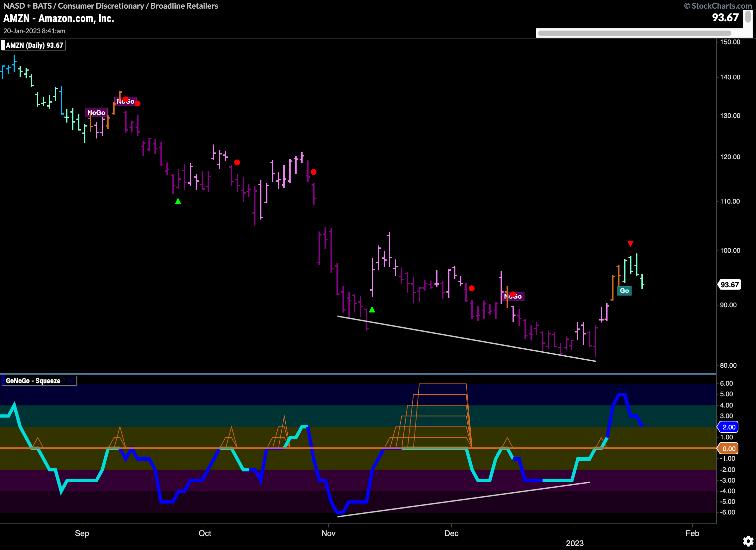Click the AMZN - Amazon.com, Inc. title
756x550 pixels.
[x=59, y=18]
